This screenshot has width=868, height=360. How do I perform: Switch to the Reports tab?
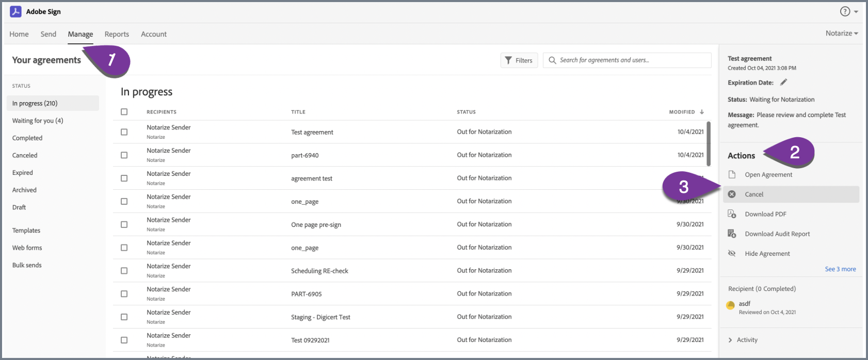[x=117, y=34]
